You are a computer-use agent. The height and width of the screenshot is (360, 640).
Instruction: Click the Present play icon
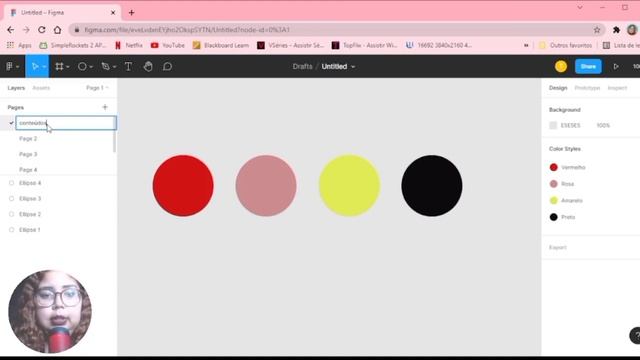point(616,67)
